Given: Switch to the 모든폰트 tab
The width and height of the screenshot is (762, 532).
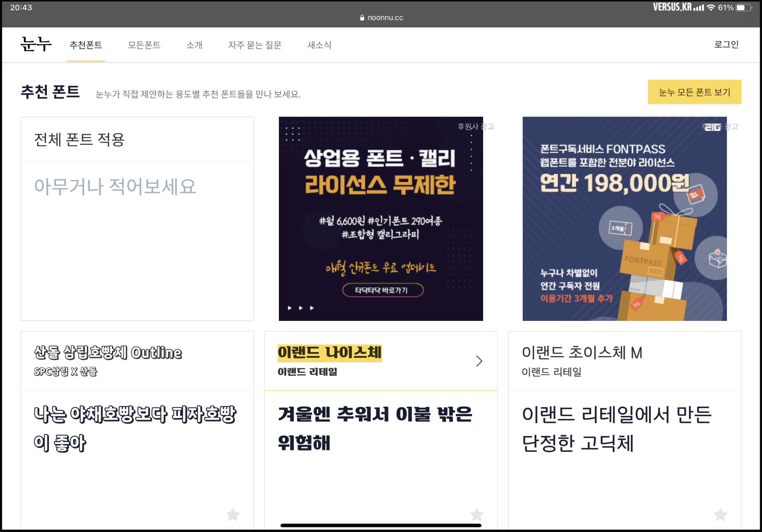Looking at the screenshot, I should pyautogui.click(x=144, y=45).
